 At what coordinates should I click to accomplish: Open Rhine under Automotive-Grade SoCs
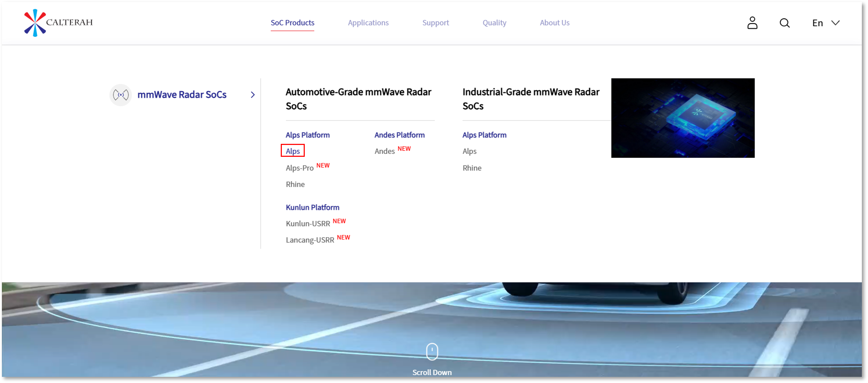295,184
